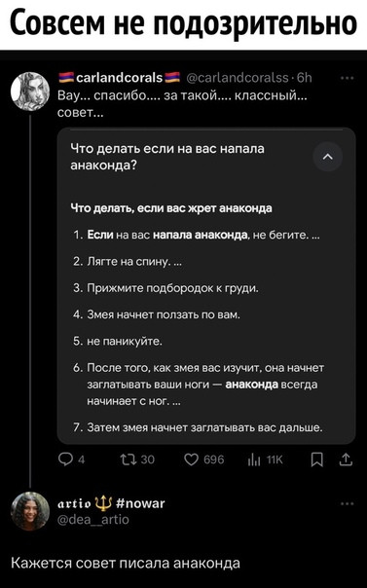Viewport: 367px width, 588px height.
Task: Share the tweet via upload arrow icon
Action: (x=346, y=459)
